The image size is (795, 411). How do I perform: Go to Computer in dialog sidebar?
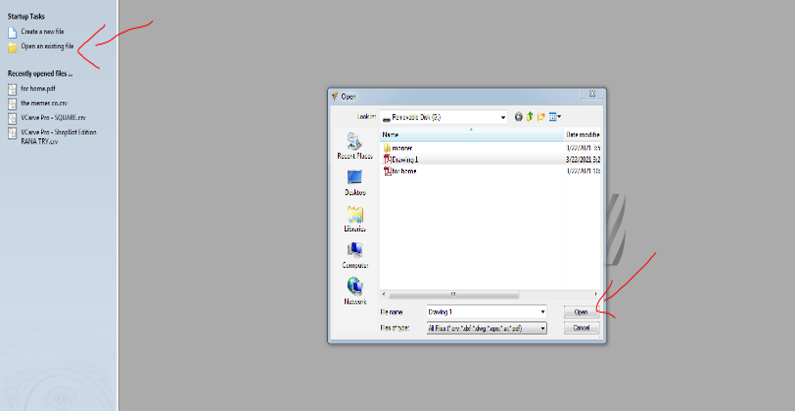pos(355,256)
